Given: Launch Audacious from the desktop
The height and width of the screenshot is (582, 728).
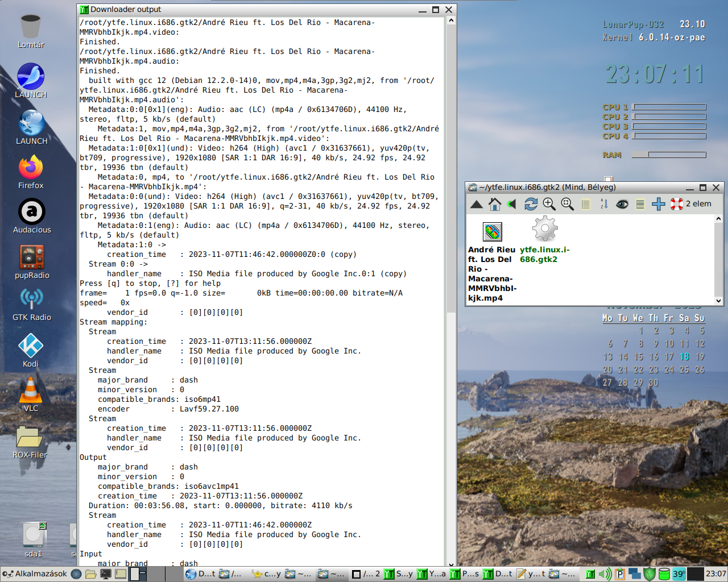Looking at the screenshot, I should 32,216.
